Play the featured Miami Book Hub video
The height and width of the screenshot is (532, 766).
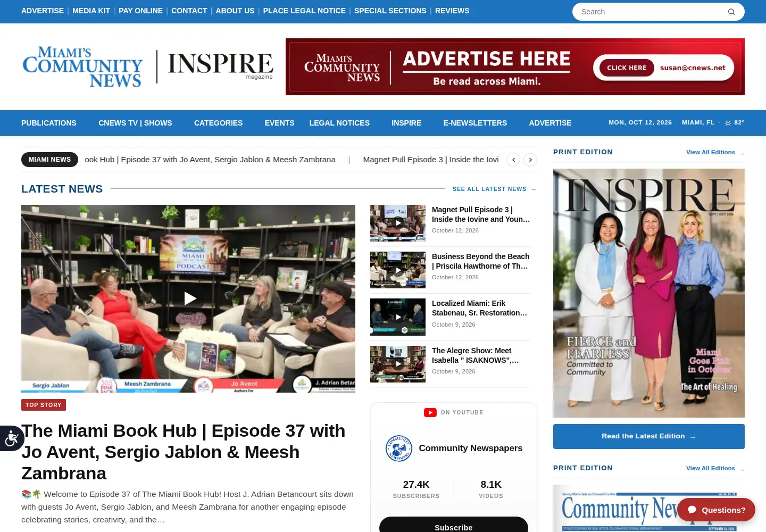click(190, 298)
